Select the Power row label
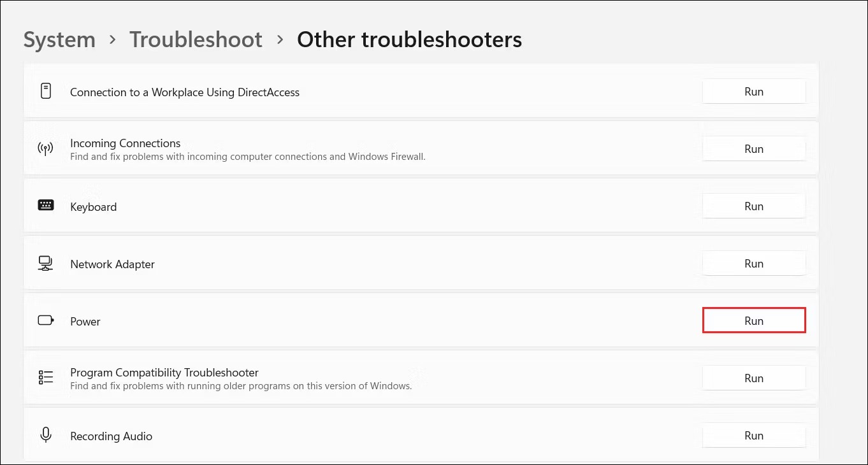The height and width of the screenshot is (465, 868). point(85,322)
